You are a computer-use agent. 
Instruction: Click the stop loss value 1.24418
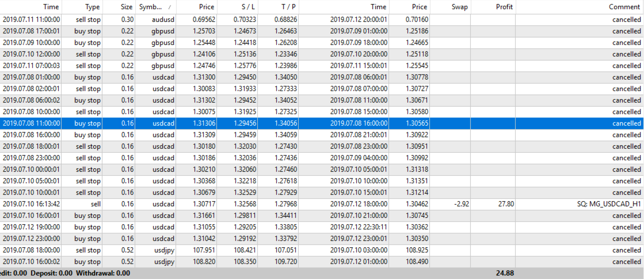point(245,43)
